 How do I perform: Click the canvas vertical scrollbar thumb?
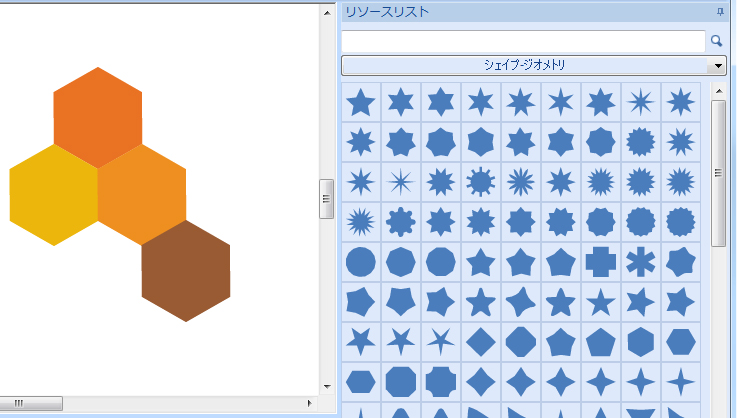click(327, 199)
